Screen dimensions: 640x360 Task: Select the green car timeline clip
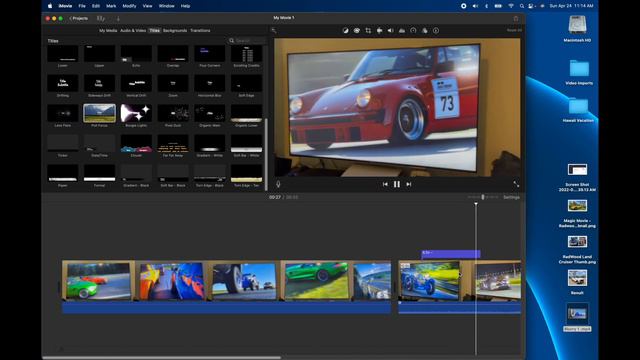98,281
